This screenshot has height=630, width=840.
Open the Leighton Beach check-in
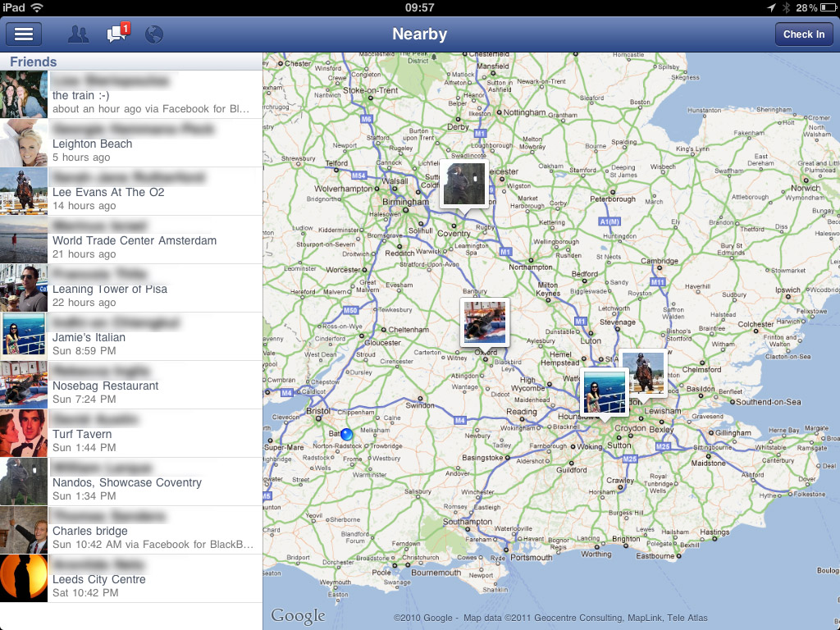pos(131,143)
